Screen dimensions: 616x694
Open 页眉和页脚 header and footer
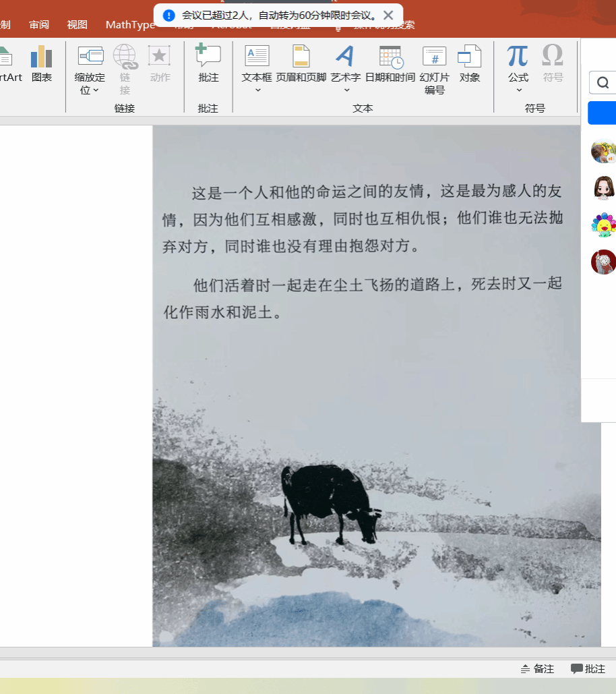click(301, 63)
